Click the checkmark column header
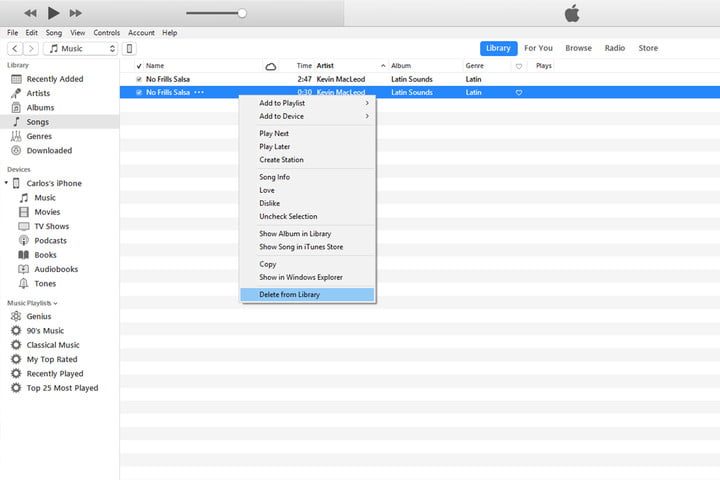 pos(139,66)
